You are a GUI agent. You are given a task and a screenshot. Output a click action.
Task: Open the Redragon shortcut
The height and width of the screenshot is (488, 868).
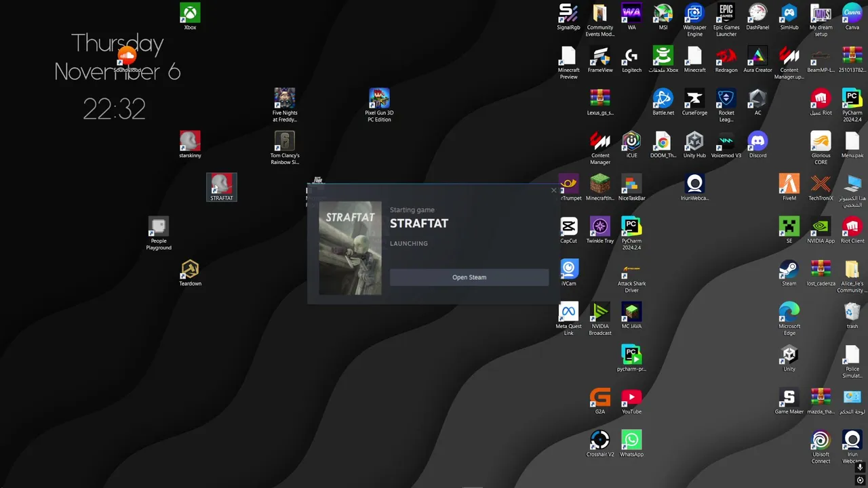[726, 59]
